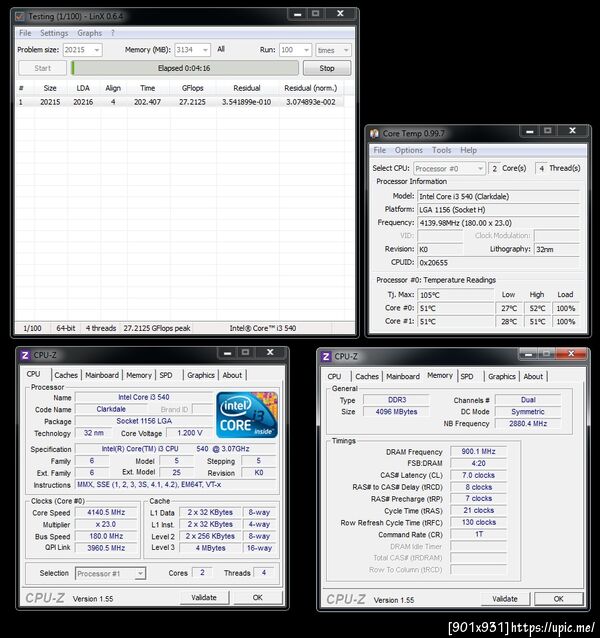This screenshot has width=600, height=638.
Task: Switch to Mainboard tab in left CPU-Z
Action: [102, 375]
